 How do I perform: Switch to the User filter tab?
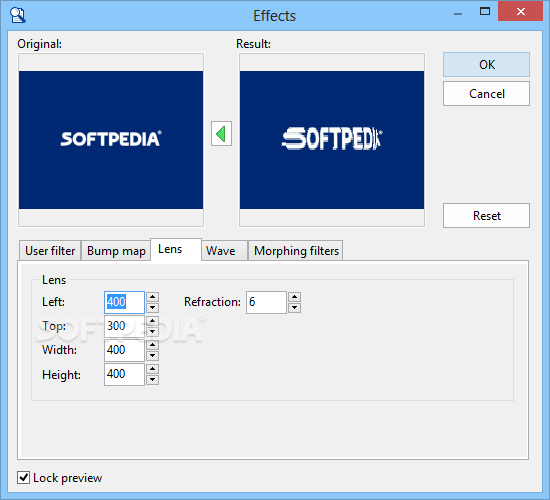(50, 251)
